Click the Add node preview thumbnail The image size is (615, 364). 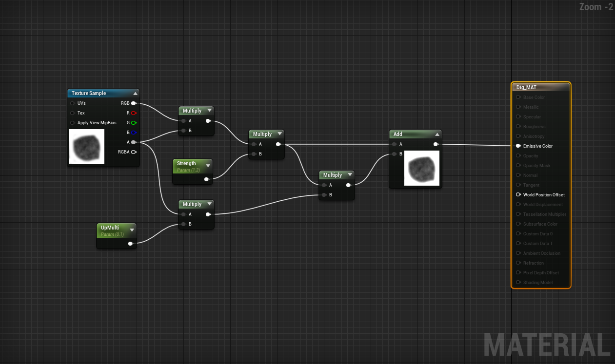pyautogui.click(x=422, y=168)
